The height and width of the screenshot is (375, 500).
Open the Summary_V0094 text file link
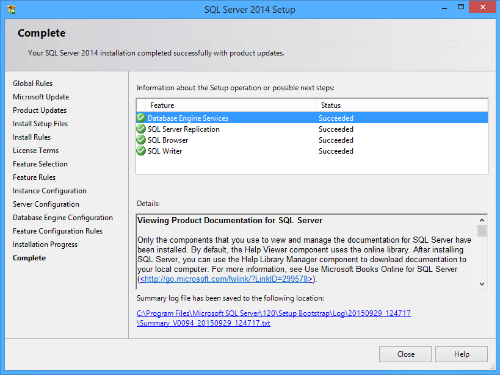click(x=203, y=323)
